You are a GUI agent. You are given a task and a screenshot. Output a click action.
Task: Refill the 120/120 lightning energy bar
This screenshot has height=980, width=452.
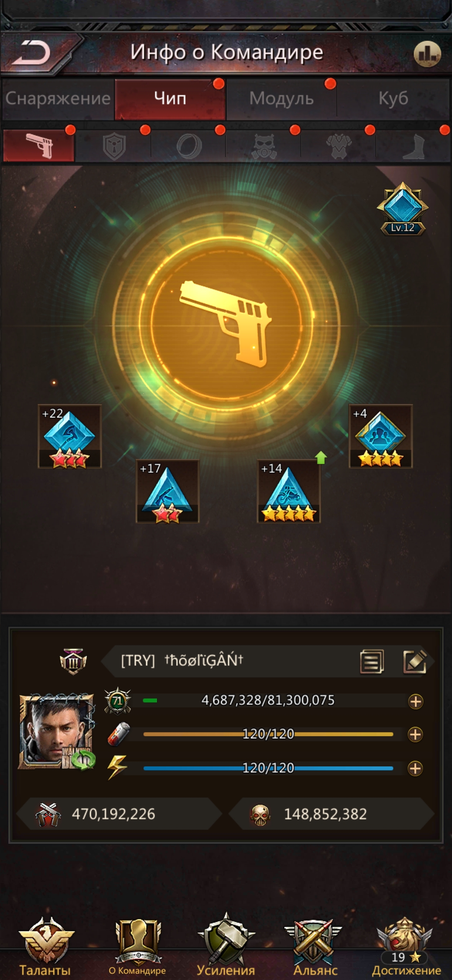click(415, 768)
